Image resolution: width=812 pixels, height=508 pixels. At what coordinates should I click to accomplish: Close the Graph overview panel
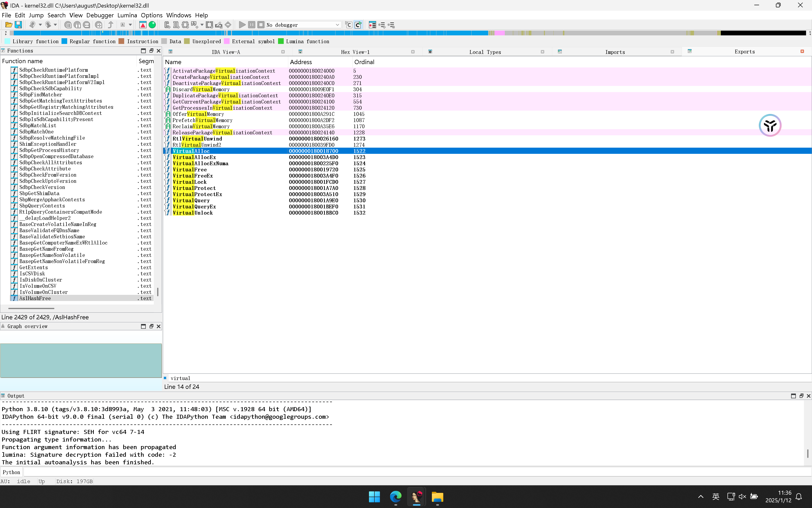tap(159, 326)
